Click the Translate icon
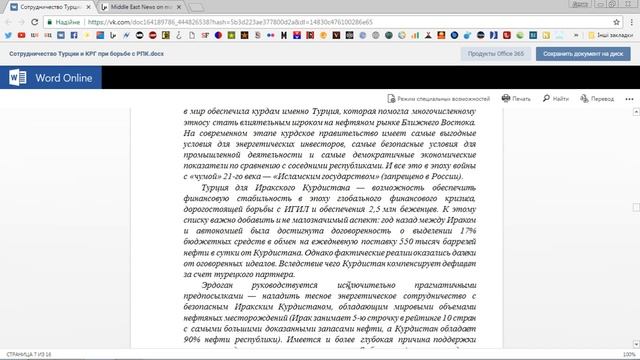The width and height of the screenshot is (640, 360). click(x=584, y=98)
